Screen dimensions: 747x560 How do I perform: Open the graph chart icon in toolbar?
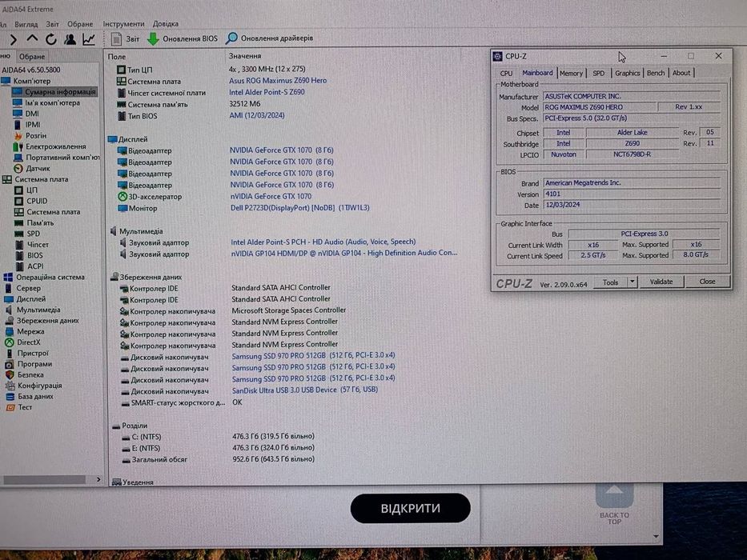89,39
